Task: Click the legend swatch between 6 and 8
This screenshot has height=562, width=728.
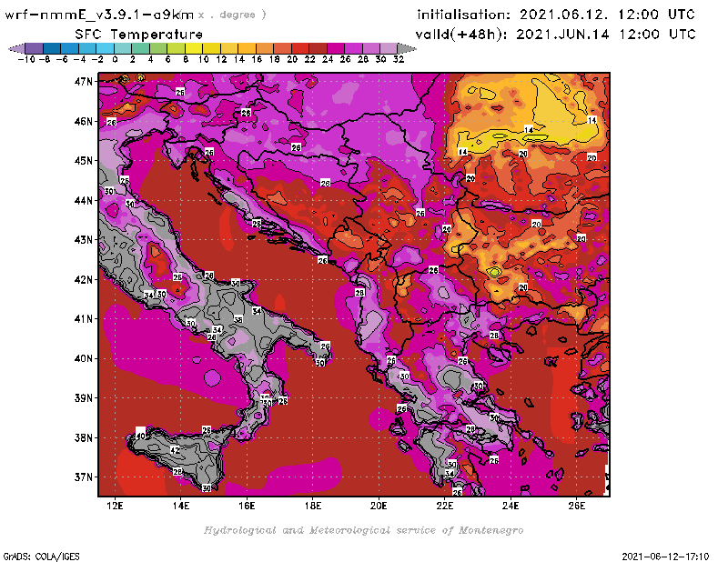Action: 176,48
